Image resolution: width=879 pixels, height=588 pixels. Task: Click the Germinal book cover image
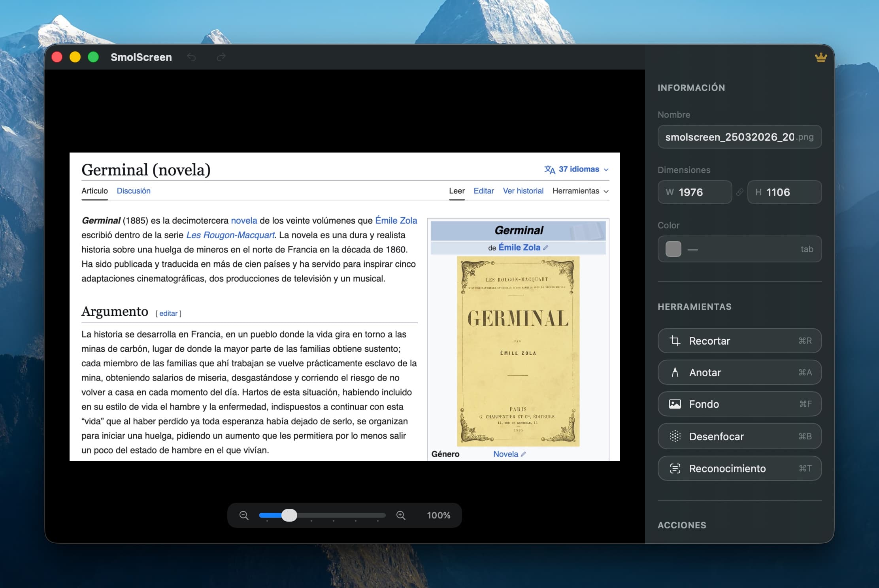pyautogui.click(x=518, y=351)
